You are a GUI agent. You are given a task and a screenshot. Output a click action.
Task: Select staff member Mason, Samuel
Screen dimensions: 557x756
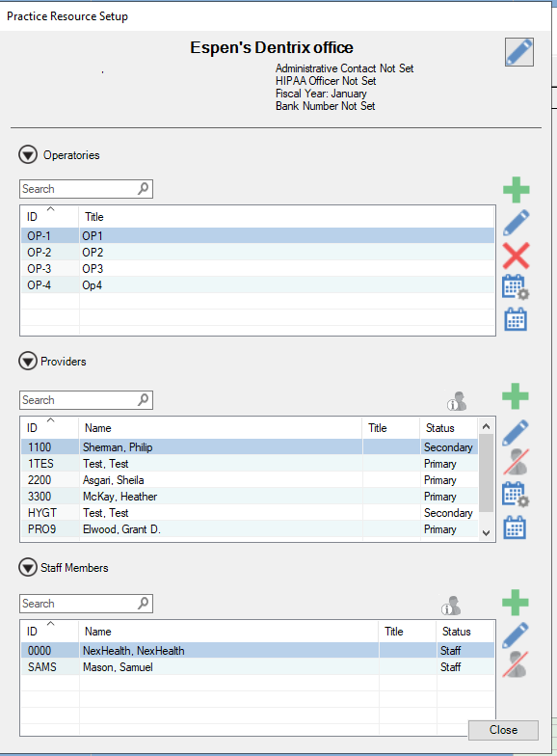pyautogui.click(x=258, y=667)
